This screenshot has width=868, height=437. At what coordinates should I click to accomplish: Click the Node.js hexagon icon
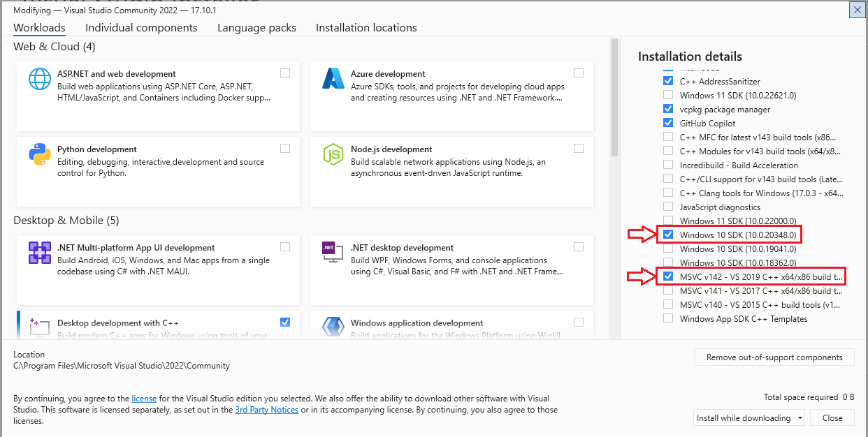tap(333, 154)
